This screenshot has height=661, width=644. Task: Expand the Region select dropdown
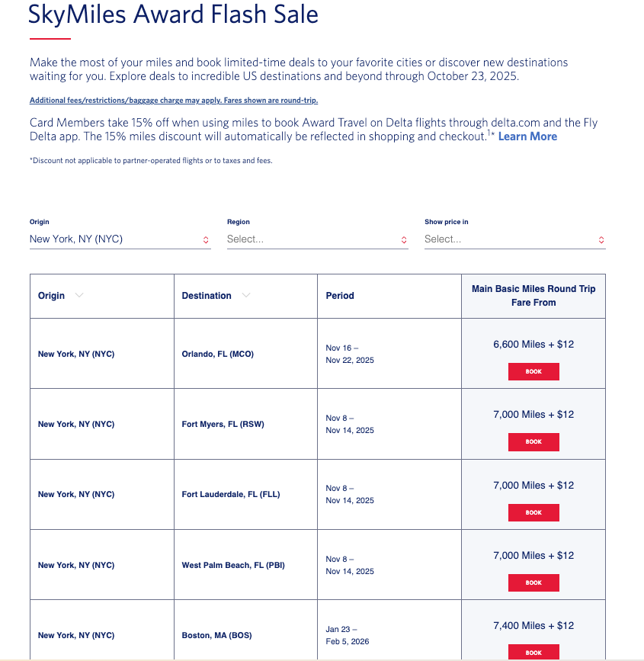(317, 239)
